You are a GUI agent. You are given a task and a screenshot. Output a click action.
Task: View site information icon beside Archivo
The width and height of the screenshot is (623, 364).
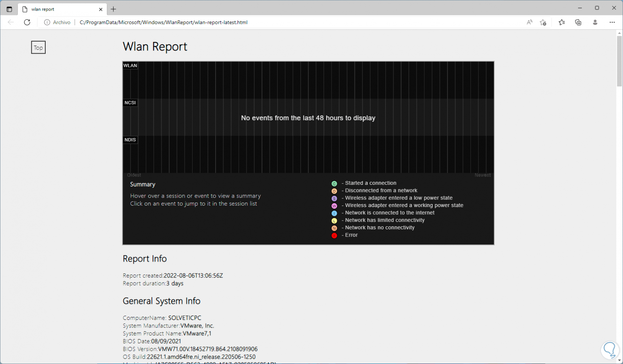click(47, 22)
